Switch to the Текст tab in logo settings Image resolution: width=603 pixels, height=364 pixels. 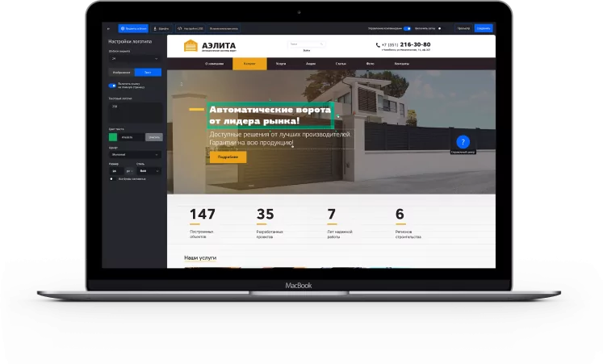(x=148, y=73)
